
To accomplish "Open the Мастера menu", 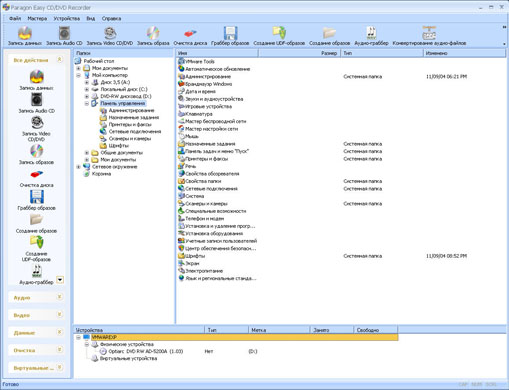I will click(37, 18).
